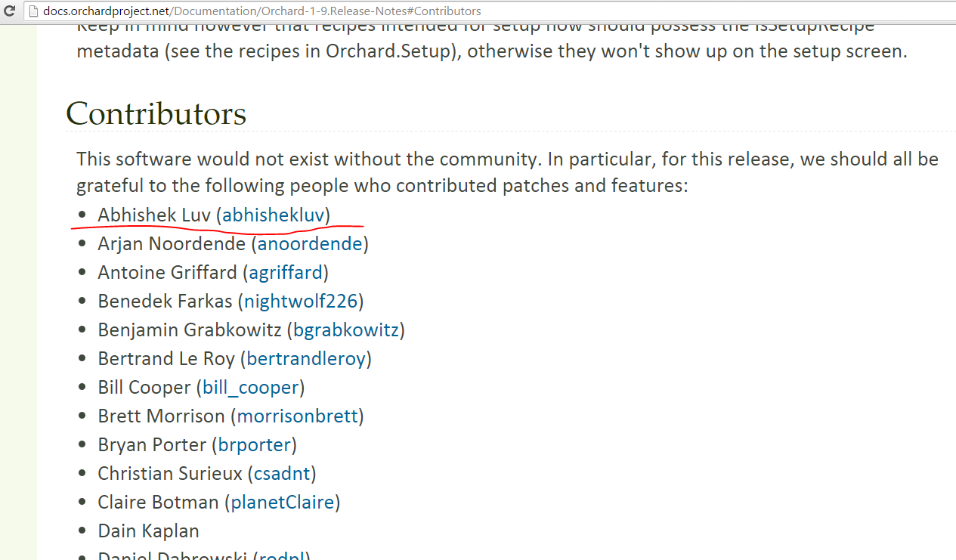Open the anoordende profile link
Viewport: 956px width, 560px height.
pyautogui.click(x=310, y=244)
